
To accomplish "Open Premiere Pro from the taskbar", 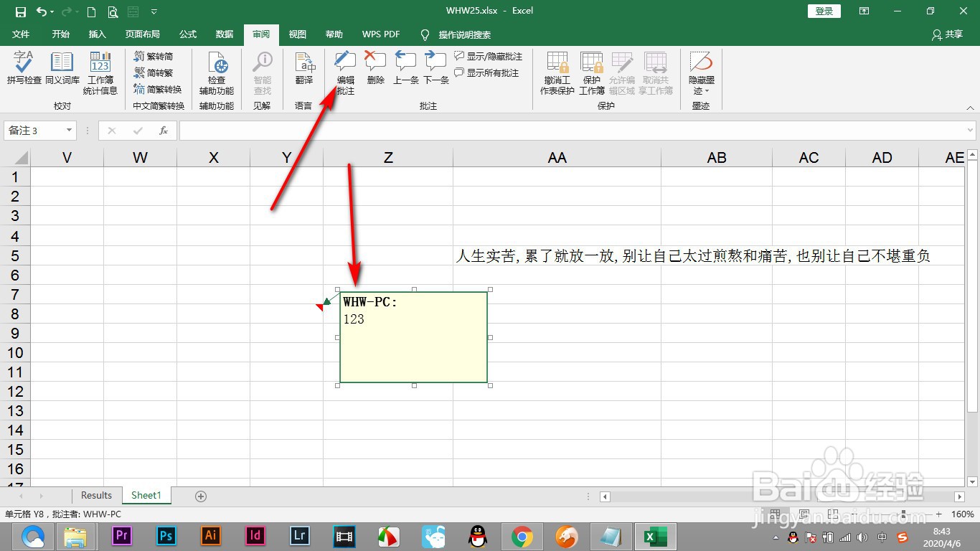I will pos(122,536).
